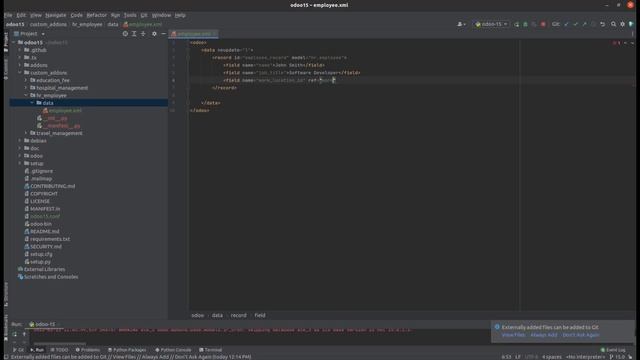Viewport: 640px width, 360px height.
Task: Switch to employee.xml editor tab
Action: pyautogui.click(x=193, y=34)
